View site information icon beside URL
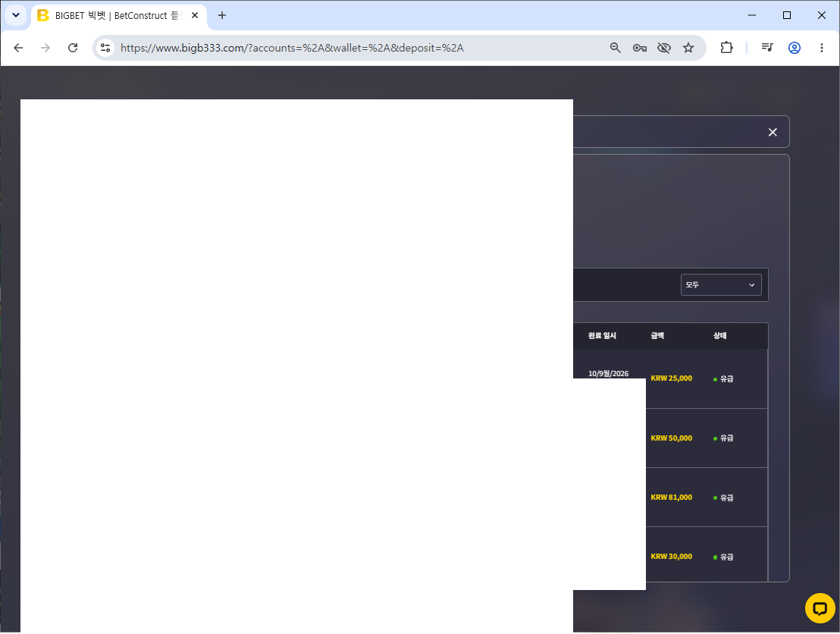Viewport: 840px width, 634px height. (105, 48)
